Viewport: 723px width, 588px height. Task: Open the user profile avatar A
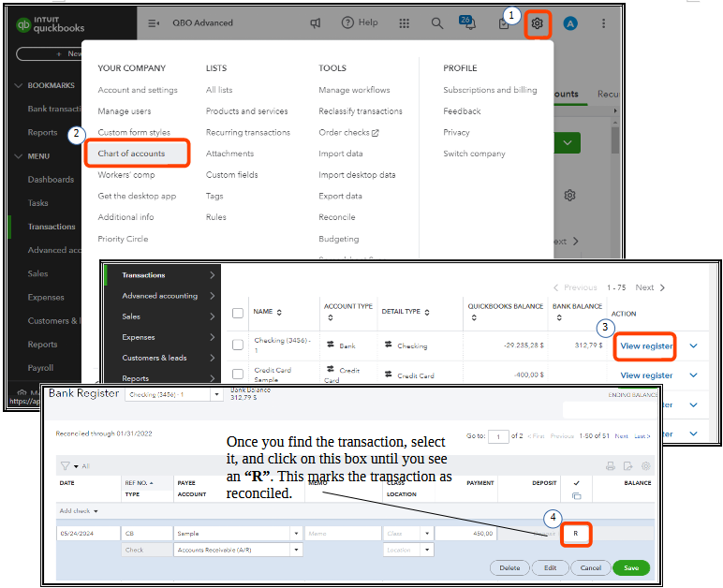point(570,23)
